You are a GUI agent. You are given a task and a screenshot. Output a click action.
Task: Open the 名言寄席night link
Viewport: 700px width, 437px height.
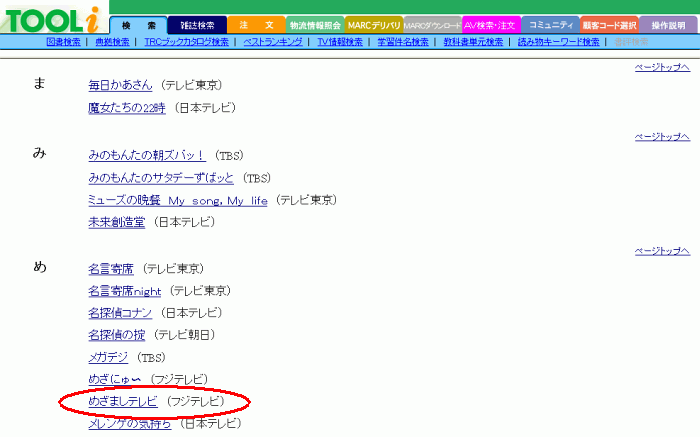[x=125, y=291]
